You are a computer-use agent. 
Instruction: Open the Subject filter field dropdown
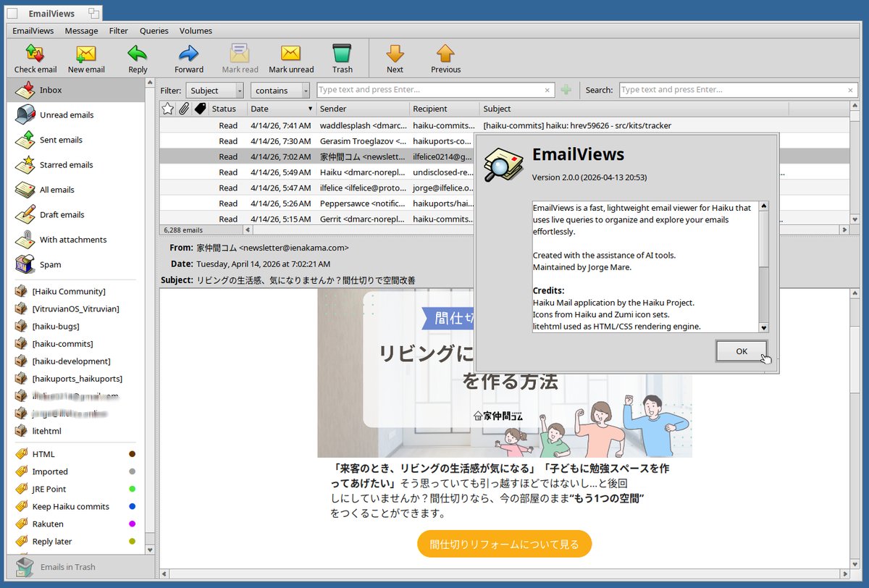tap(215, 91)
